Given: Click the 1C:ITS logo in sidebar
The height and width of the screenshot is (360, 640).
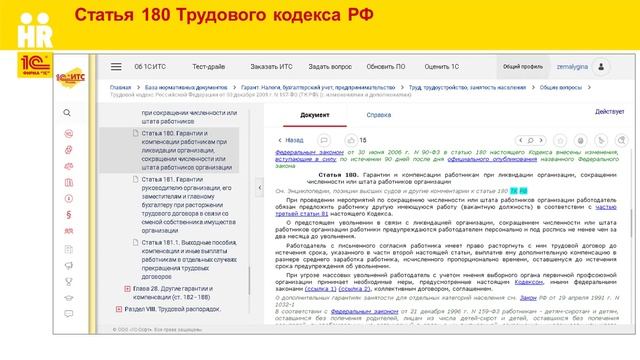Looking at the screenshot, I should point(71,78).
